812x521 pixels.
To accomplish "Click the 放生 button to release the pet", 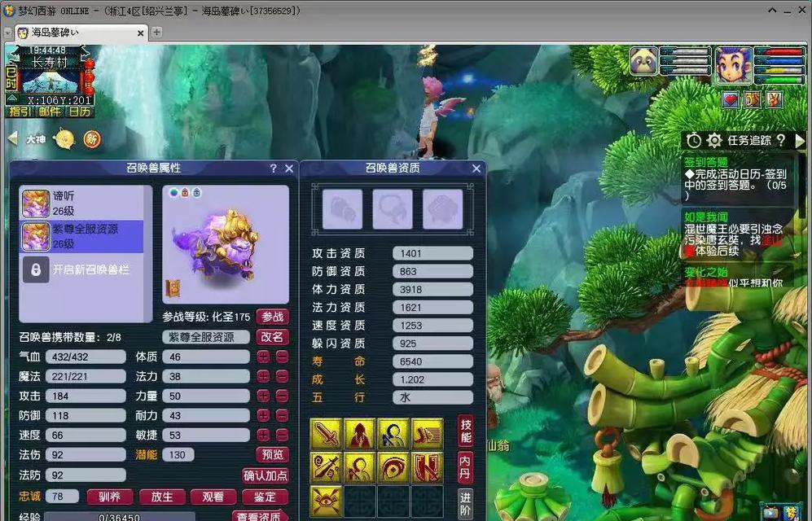I will click(x=162, y=497).
